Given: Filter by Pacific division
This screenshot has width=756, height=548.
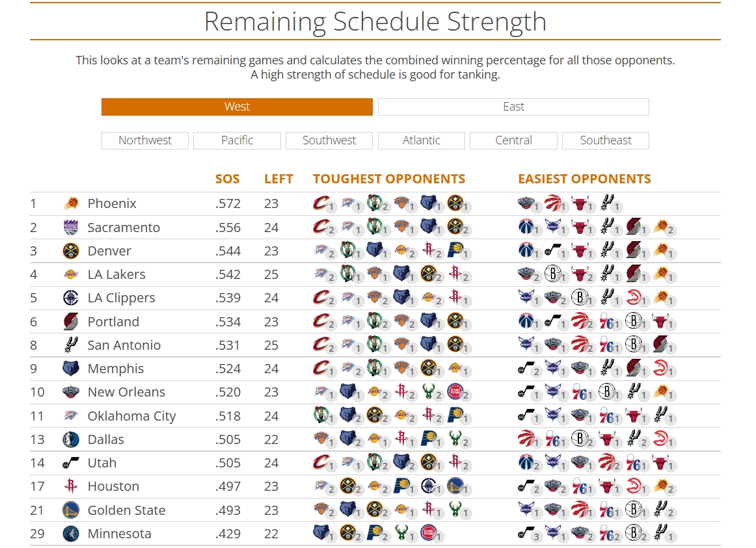Looking at the screenshot, I should click(x=237, y=140).
